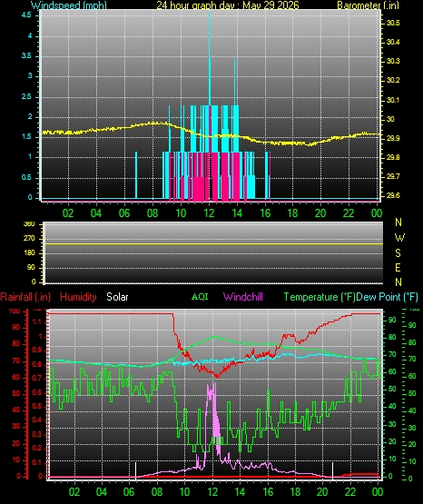This screenshot has width=423, height=504.
Task: Click the 1.5 value on windspeed axis
Action: (x=27, y=137)
